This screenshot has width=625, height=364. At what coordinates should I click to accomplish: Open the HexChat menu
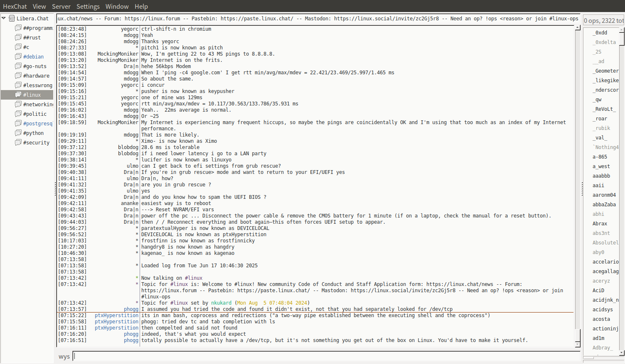coord(15,6)
